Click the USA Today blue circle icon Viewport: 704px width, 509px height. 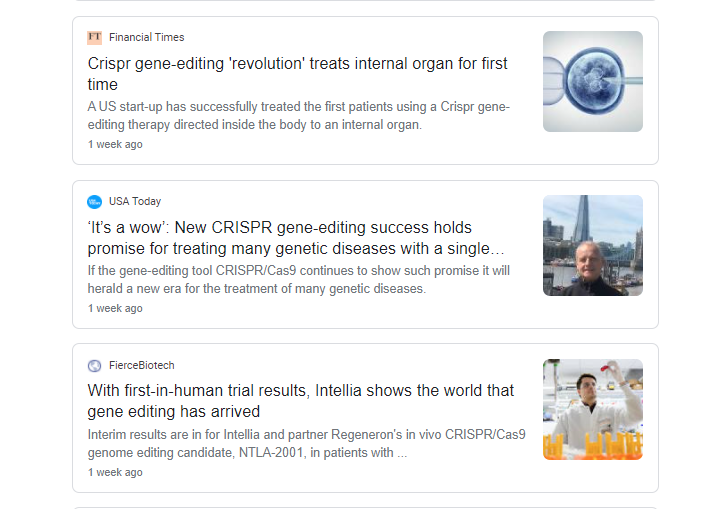pyautogui.click(x=94, y=202)
